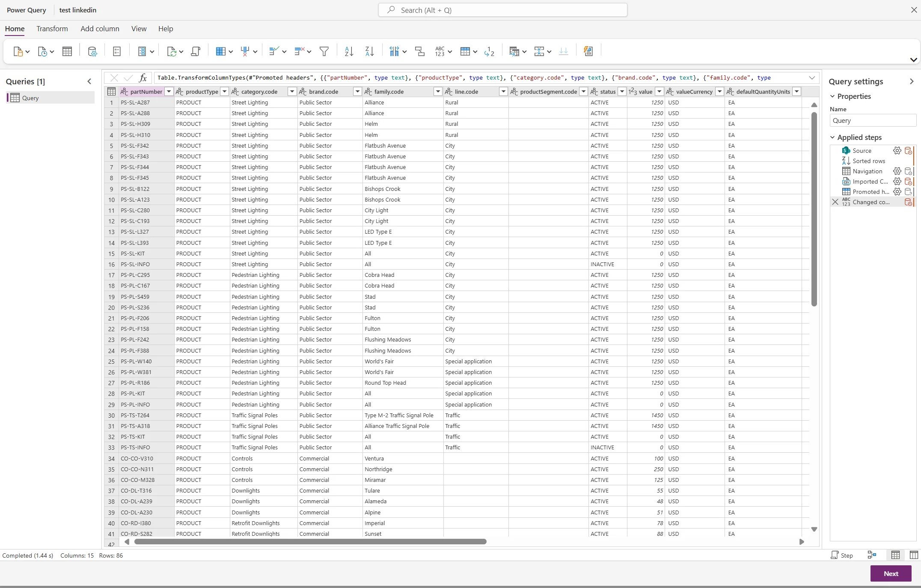
Task: Click the table icon at grid top-left corner
Action: click(x=111, y=92)
